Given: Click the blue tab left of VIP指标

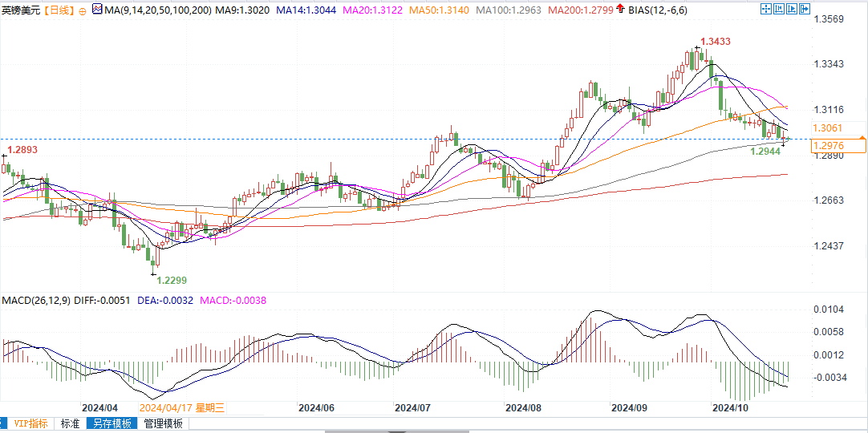Looking at the screenshot, I should coord(4,424).
